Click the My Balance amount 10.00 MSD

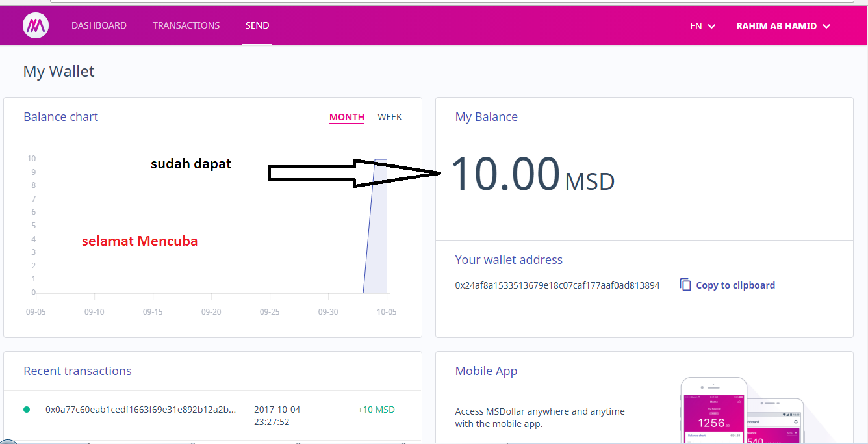533,176
